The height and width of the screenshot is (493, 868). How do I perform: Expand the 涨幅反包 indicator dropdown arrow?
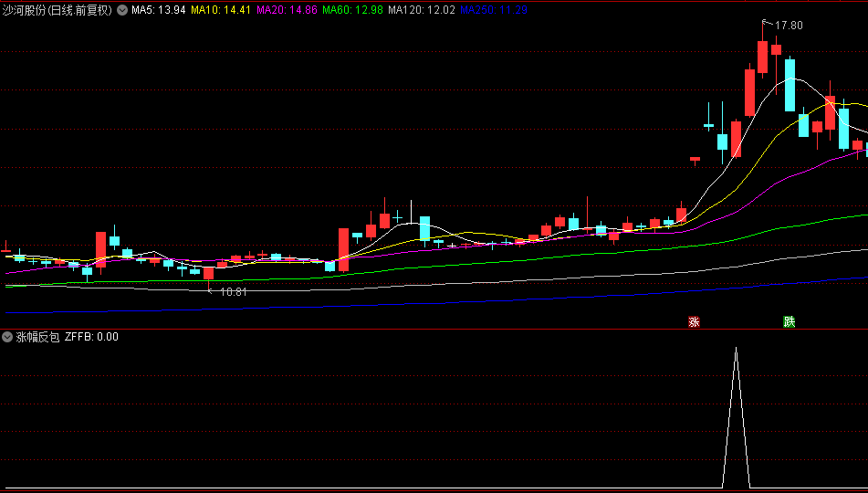(x=7, y=337)
